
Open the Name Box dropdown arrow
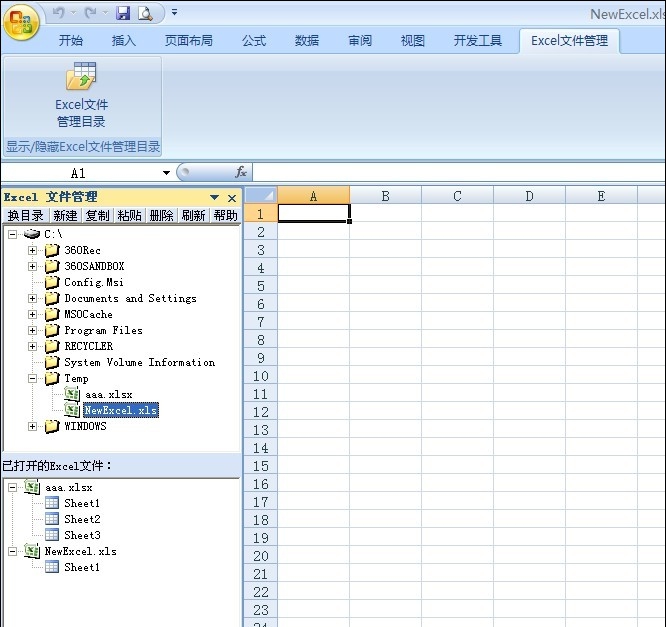point(166,172)
